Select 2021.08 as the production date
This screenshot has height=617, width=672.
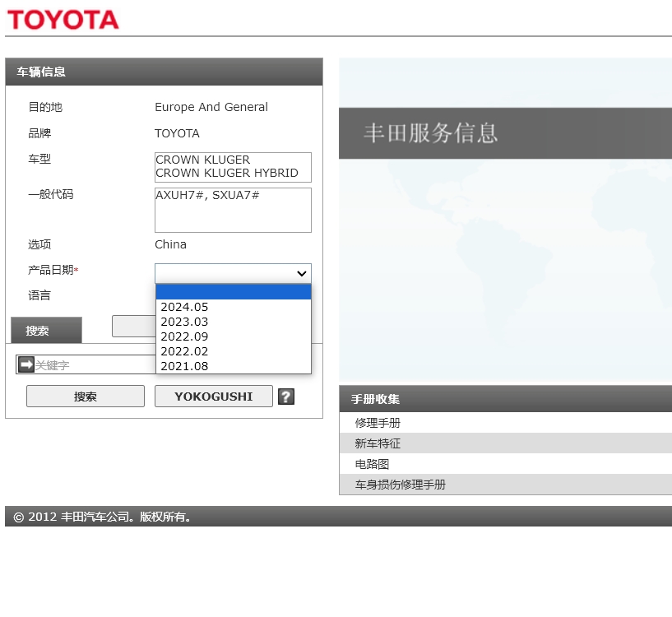click(184, 366)
